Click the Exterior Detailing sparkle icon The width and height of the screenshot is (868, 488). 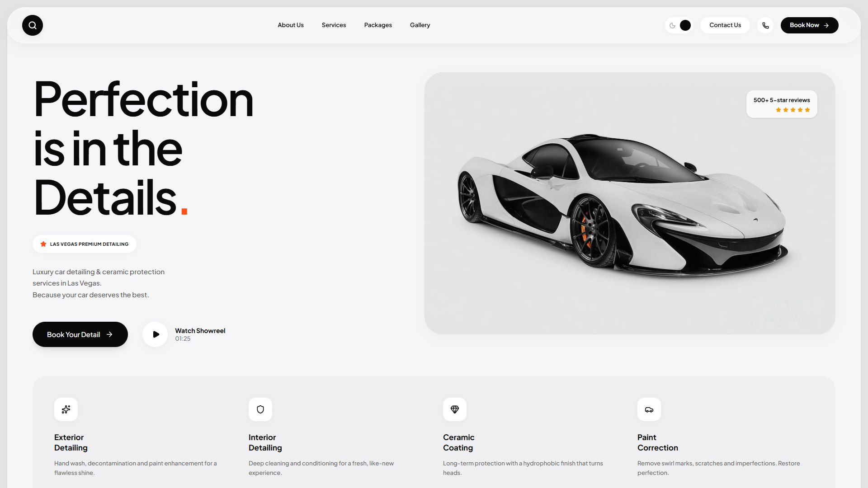[66, 409]
